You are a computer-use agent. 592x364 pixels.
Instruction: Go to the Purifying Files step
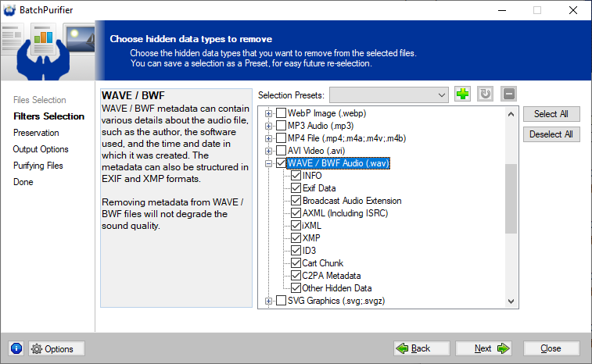pyautogui.click(x=38, y=166)
